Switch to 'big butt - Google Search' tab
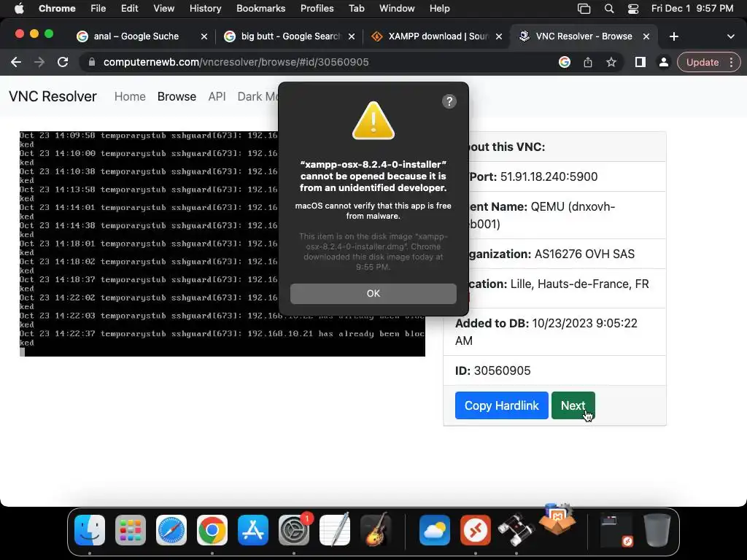This screenshot has height=560, width=747. (290, 36)
